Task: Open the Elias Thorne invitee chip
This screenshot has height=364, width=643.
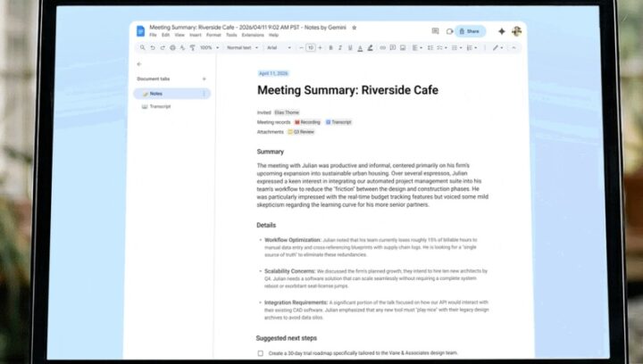Action: coord(287,112)
